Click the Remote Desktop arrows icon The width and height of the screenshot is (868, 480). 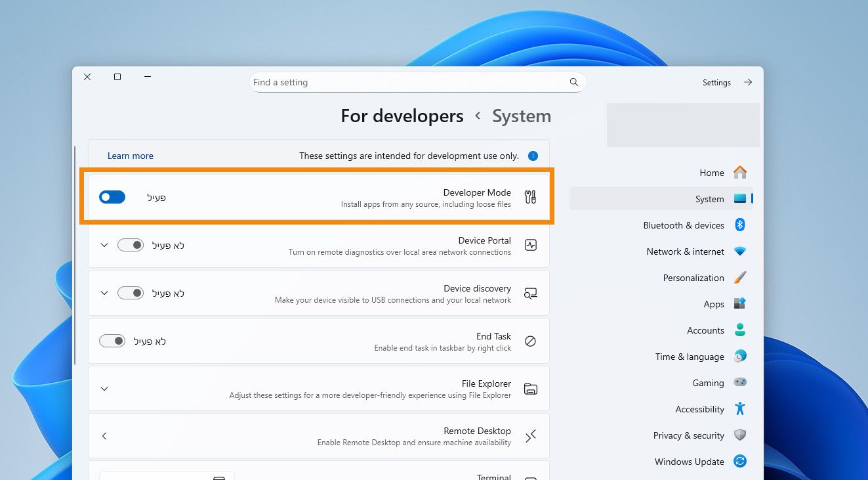tap(531, 436)
